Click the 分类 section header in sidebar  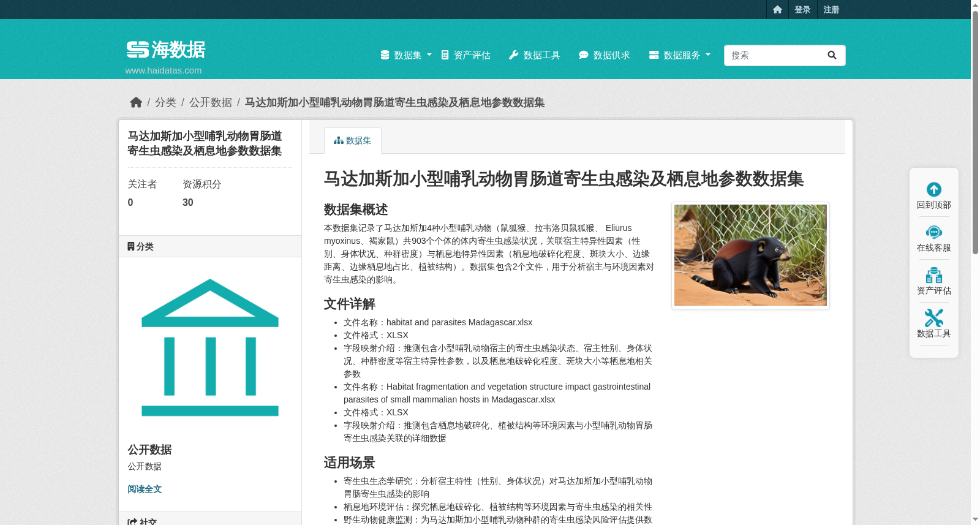[210, 246]
